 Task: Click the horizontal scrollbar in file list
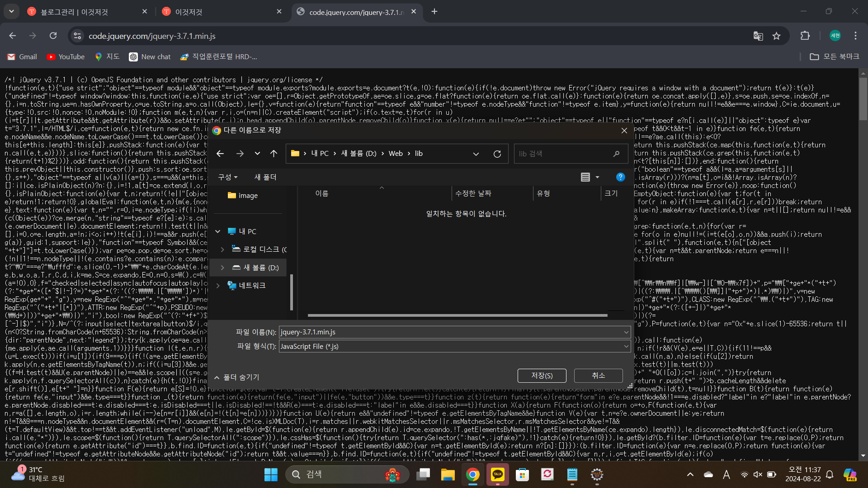coord(458,315)
